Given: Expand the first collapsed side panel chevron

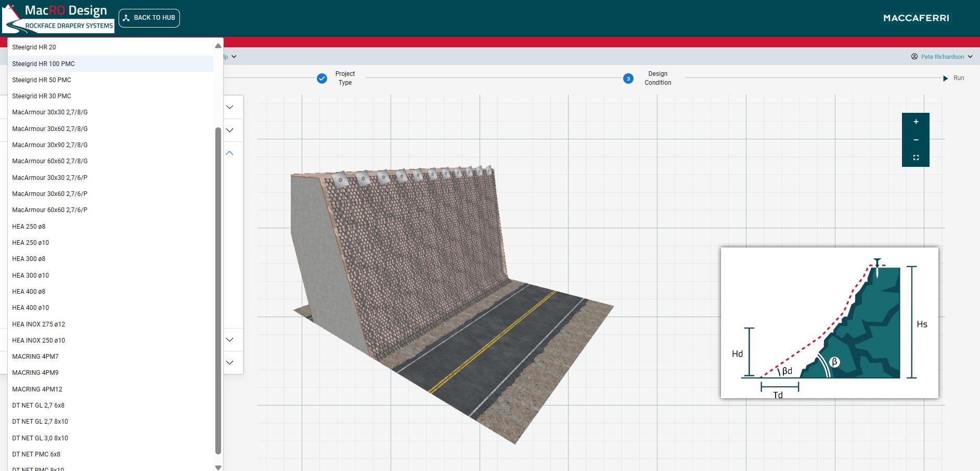Looking at the screenshot, I should (x=229, y=107).
